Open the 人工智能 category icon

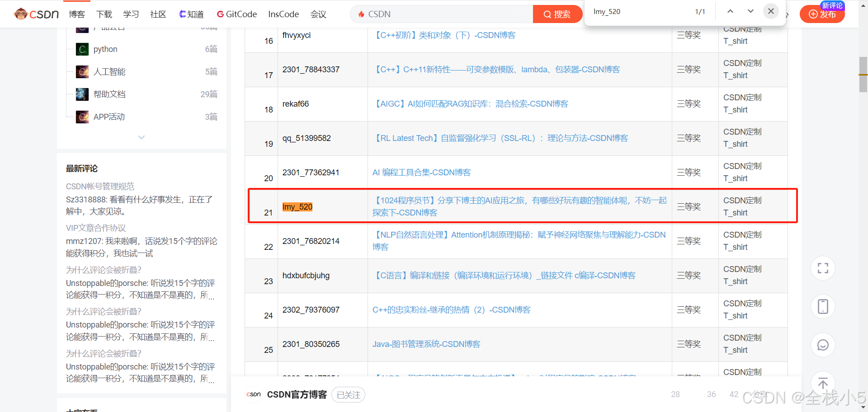click(x=82, y=72)
